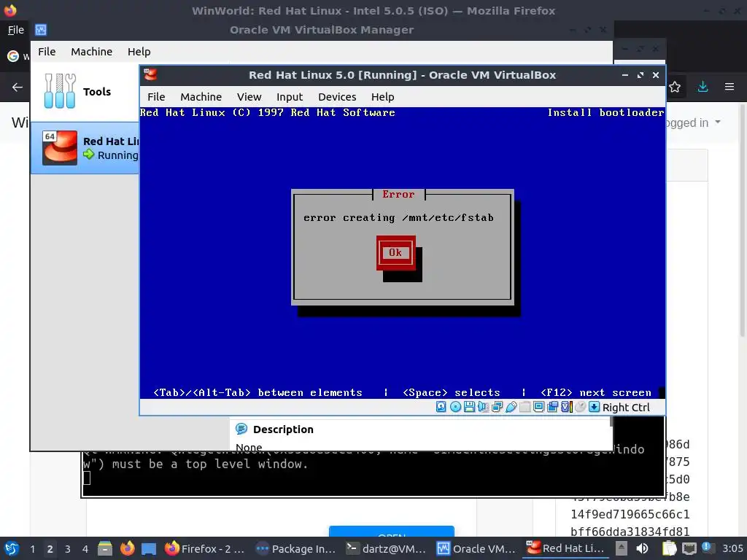Click the VirtualBox Manager title bar icon
This screenshot has width=747, height=560.
point(41,30)
